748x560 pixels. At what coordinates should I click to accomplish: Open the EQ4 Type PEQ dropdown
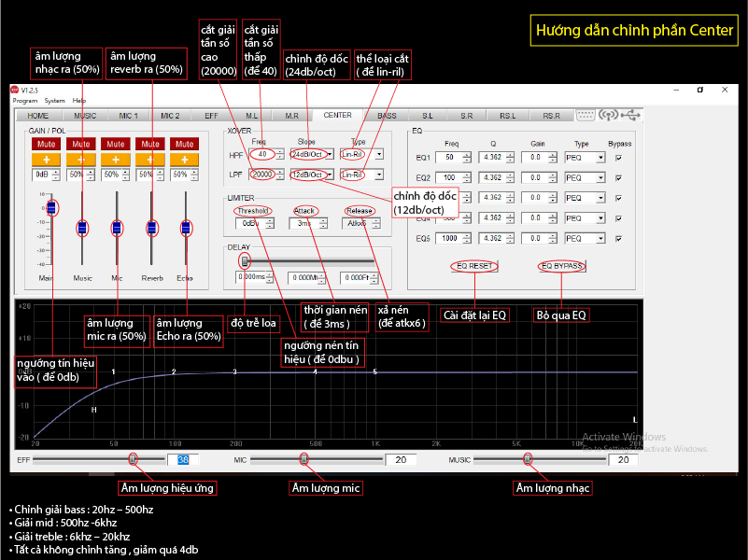(600, 218)
